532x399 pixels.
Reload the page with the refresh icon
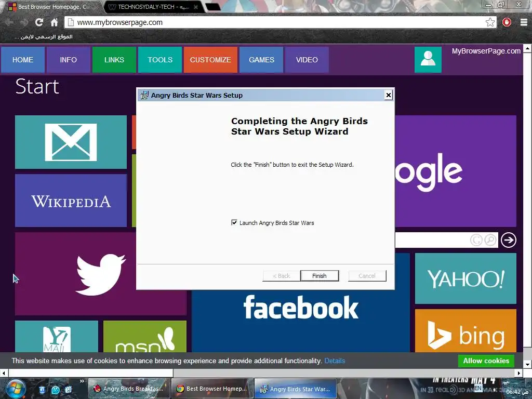(39, 22)
